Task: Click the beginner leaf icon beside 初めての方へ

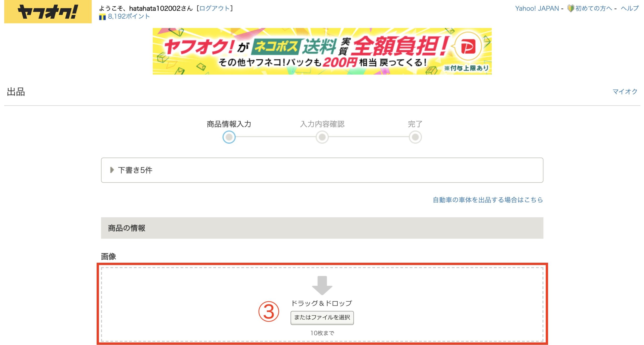Action: (571, 9)
